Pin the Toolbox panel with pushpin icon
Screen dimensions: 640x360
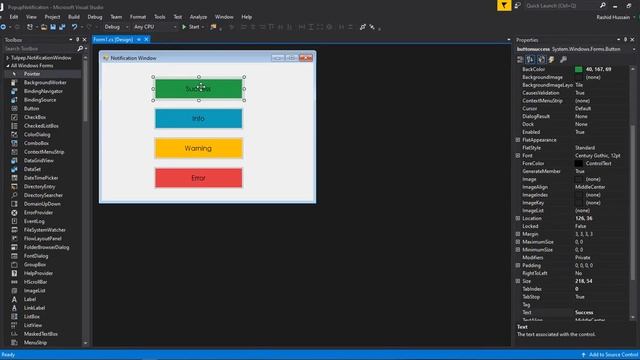pyautogui.click(x=78, y=40)
